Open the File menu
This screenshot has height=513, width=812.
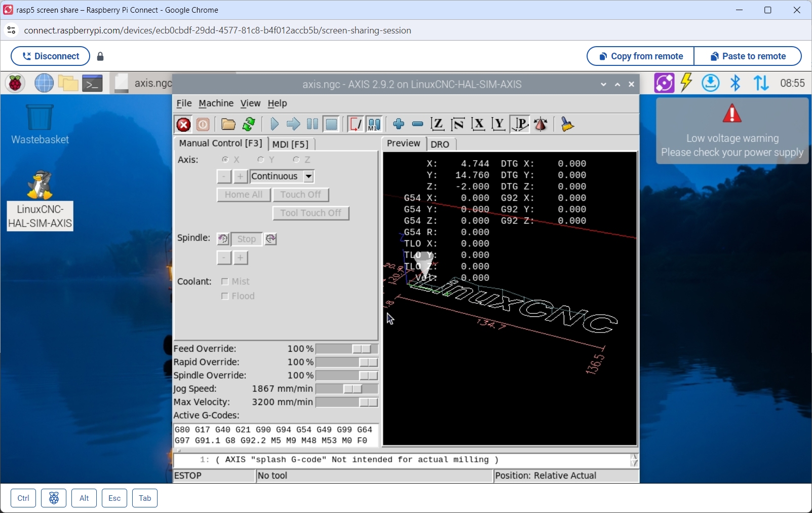[184, 103]
